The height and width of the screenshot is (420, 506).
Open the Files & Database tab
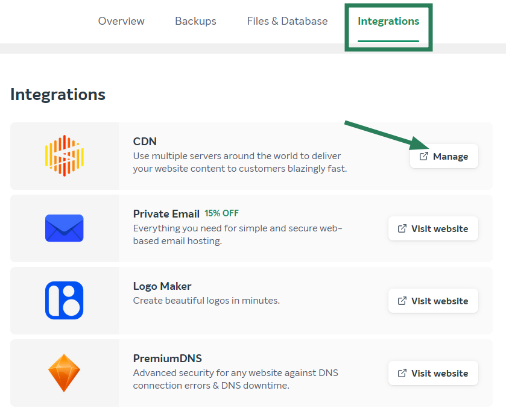coord(287,20)
